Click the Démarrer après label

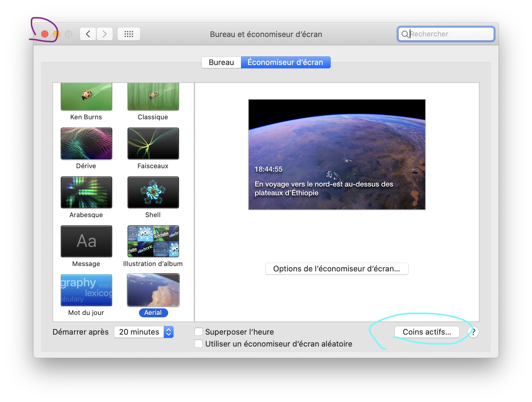(x=81, y=332)
